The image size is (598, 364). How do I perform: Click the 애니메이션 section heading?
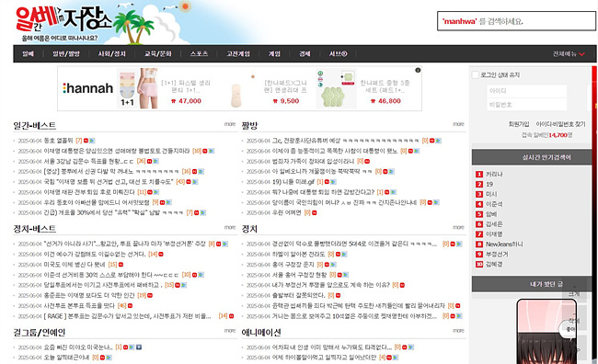tap(261, 333)
